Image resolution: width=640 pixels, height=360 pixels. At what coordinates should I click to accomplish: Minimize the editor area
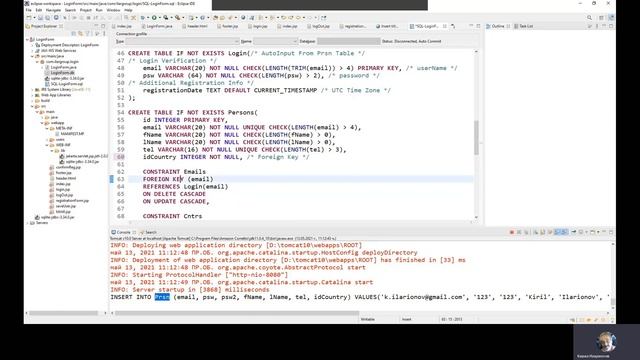click(x=471, y=26)
